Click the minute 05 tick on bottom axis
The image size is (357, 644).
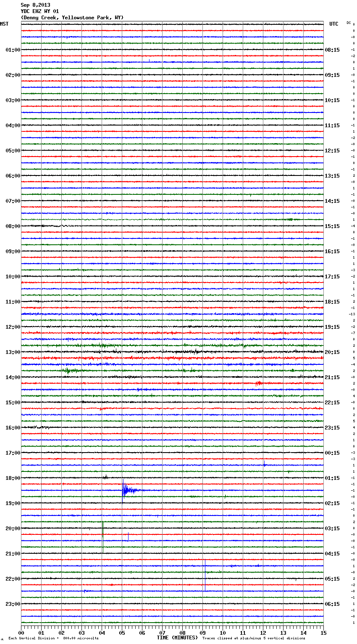tap(122, 633)
